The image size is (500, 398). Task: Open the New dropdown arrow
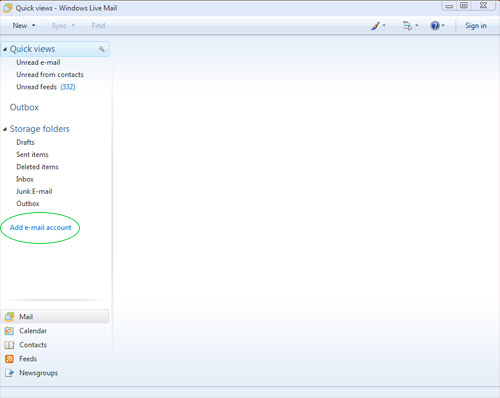pos(33,26)
